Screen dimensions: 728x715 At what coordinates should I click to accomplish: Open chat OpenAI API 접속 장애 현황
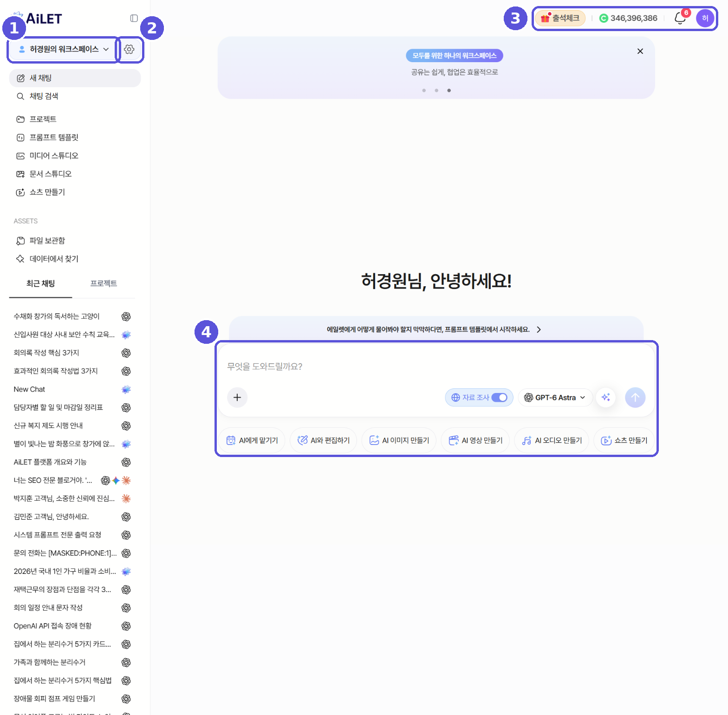72,626
